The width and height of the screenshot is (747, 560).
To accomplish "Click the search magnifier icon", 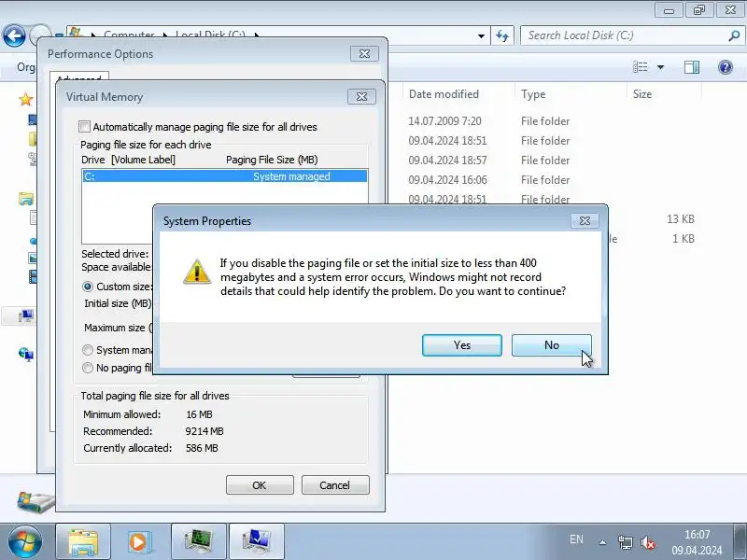I will [734, 35].
